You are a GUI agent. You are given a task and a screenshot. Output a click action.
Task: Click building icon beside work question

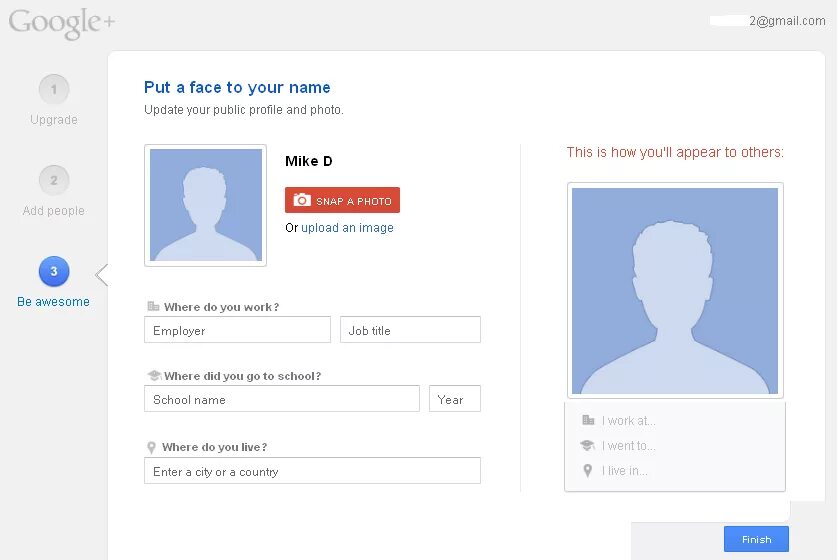153,306
